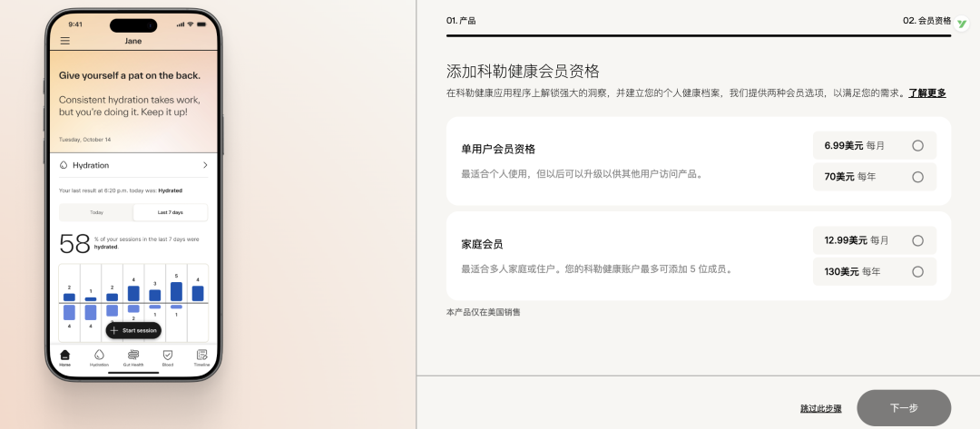Open the Timeline icon in bottom bar

[x=201, y=356]
